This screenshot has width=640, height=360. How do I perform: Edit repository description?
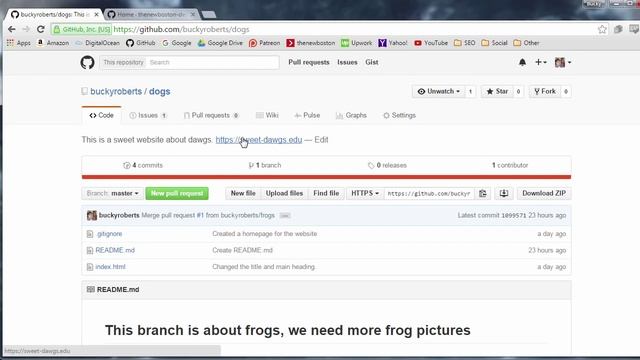(x=321, y=140)
